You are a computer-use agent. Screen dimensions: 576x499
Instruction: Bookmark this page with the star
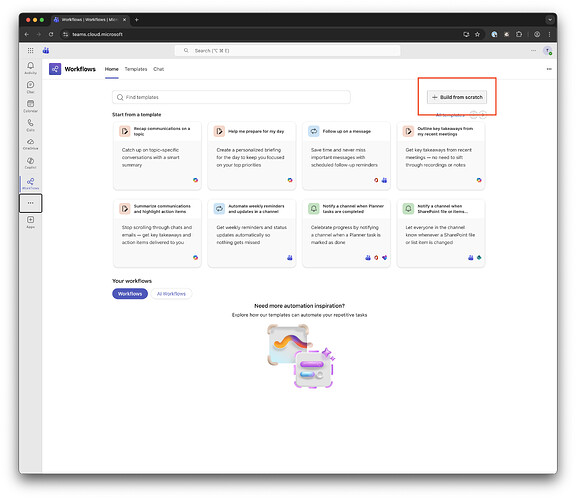(x=477, y=34)
